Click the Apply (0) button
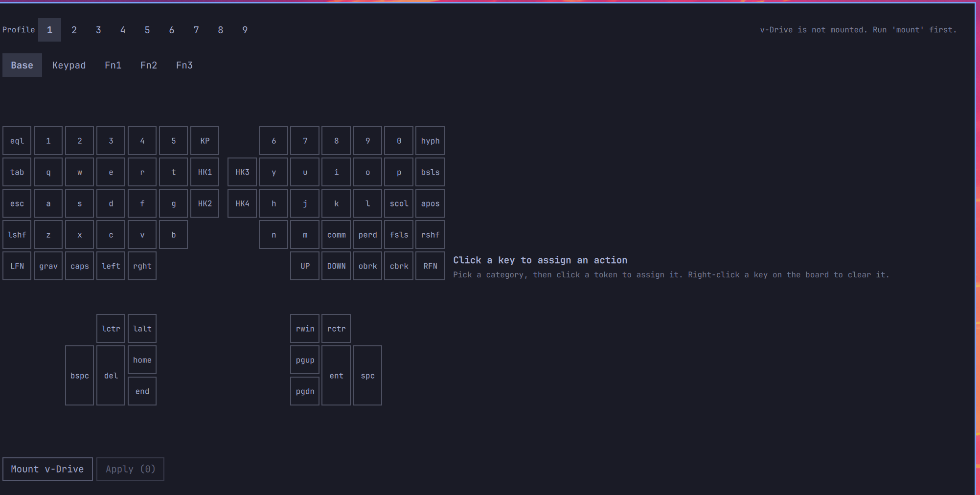The width and height of the screenshot is (980, 495). pyautogui.click(x=130, y=469)
